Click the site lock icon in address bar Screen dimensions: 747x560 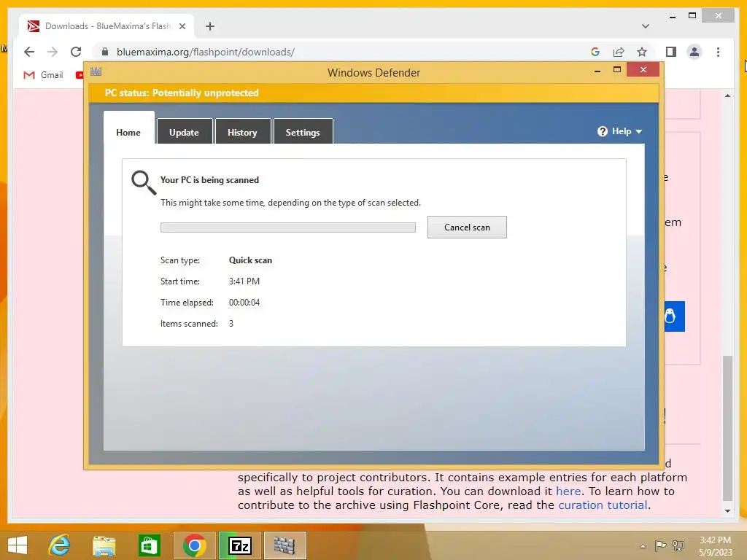click(x=105, y=52)
